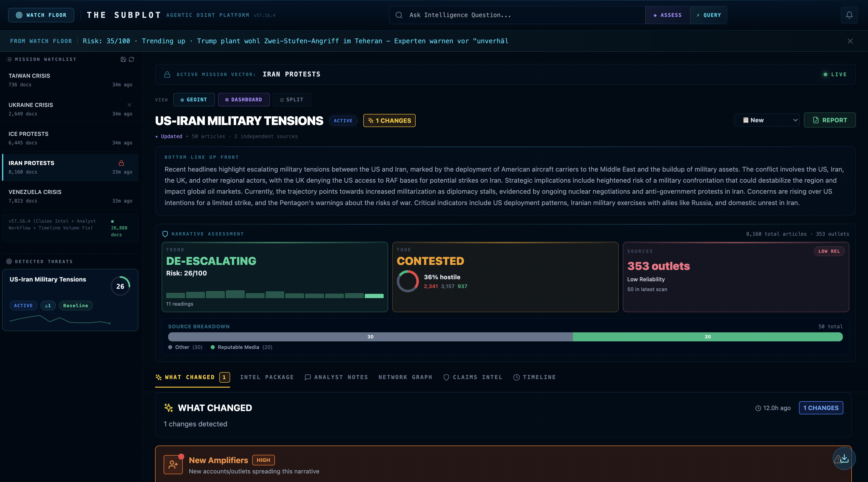The height and width of the screenshot is (482, 868).
Task: Switch to the Timeline tab
Action: click(534, 377)
